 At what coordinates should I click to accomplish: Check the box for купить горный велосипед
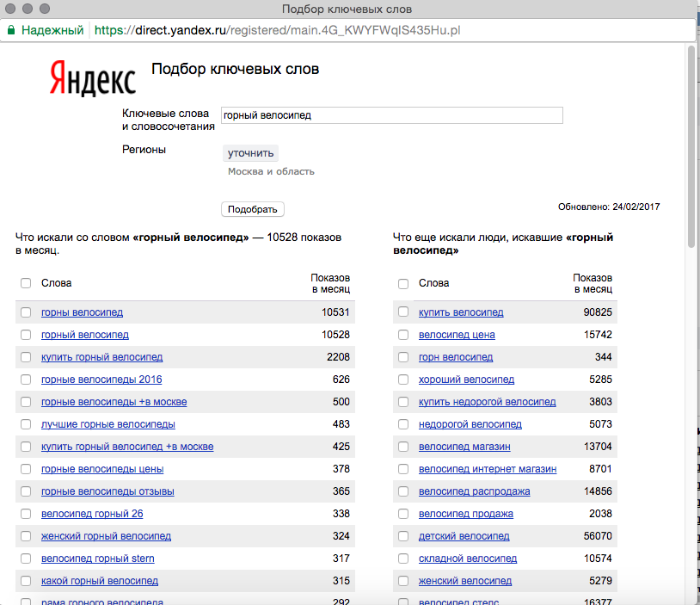(26, 357)
